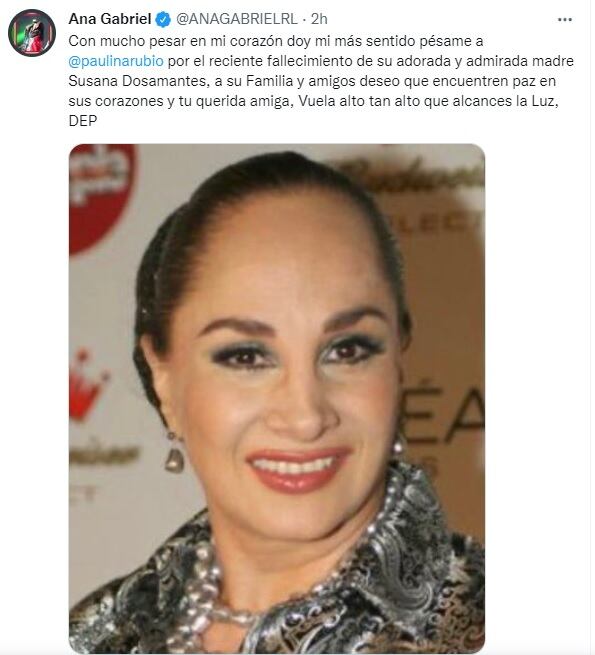This screenshot has width=595, height=655.
Task: Open the Ana Gabriel display name link
Action: (x=109, y=19)
